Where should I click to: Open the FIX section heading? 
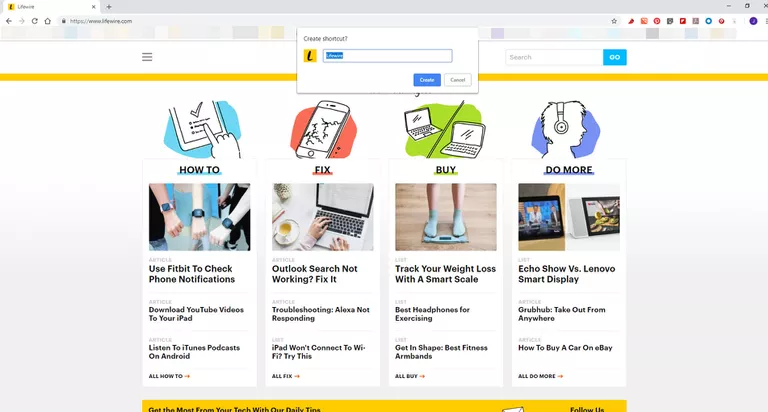[x=322, y=170]
